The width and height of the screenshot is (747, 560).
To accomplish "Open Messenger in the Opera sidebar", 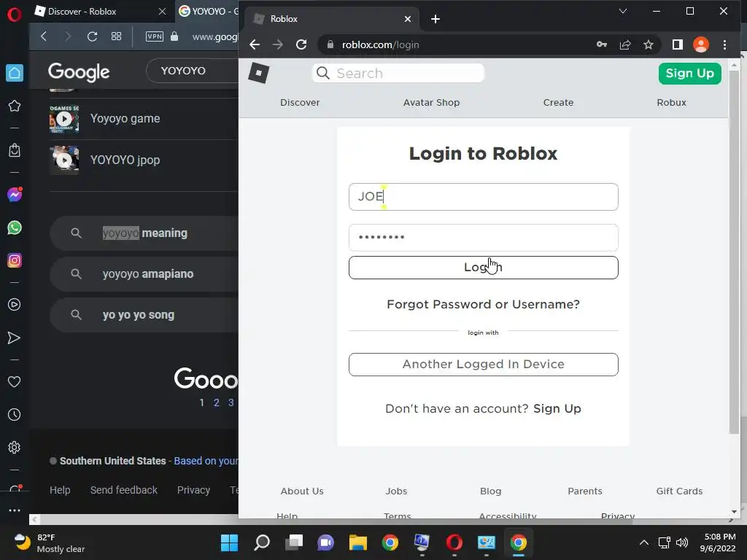I will (15, 194).
